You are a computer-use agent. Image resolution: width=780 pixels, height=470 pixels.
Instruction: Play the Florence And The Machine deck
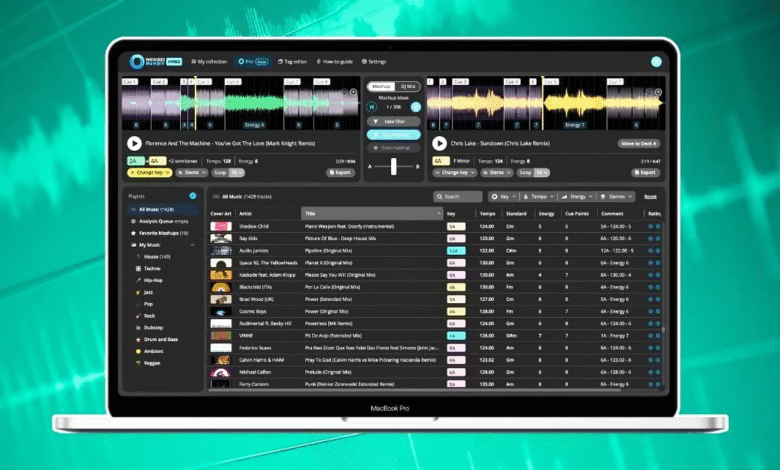click(x=134, y=143)
